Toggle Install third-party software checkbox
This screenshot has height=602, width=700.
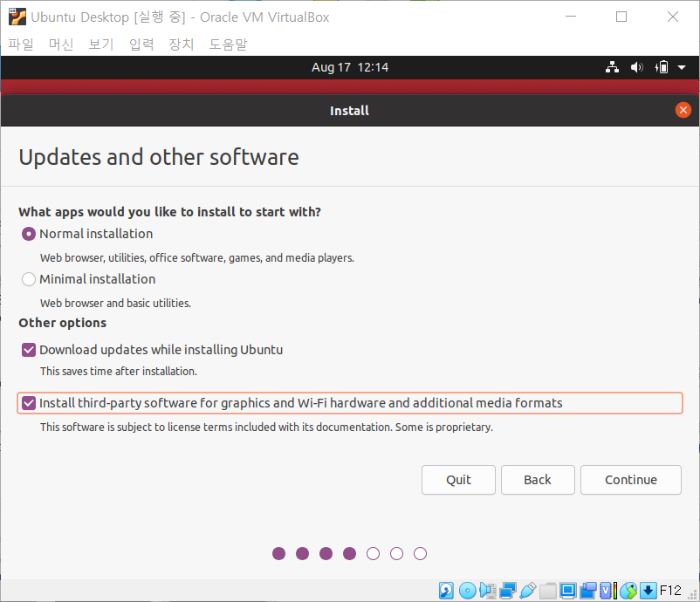(x=29, y=403)
